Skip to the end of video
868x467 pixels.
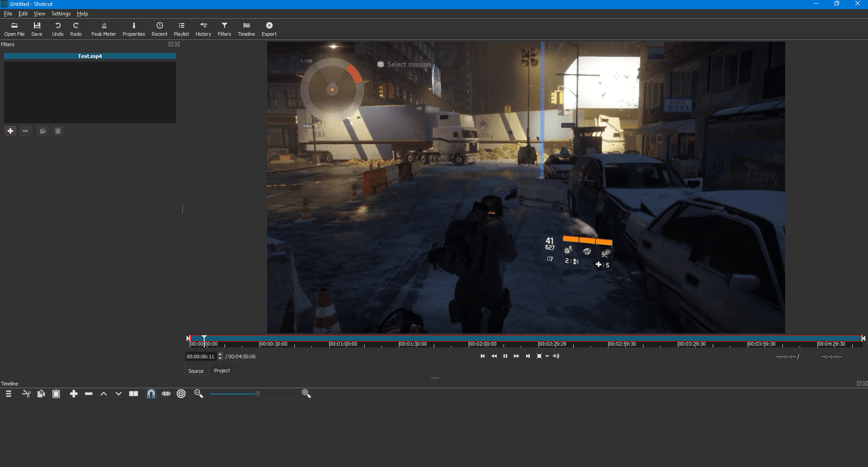(528, 356)
